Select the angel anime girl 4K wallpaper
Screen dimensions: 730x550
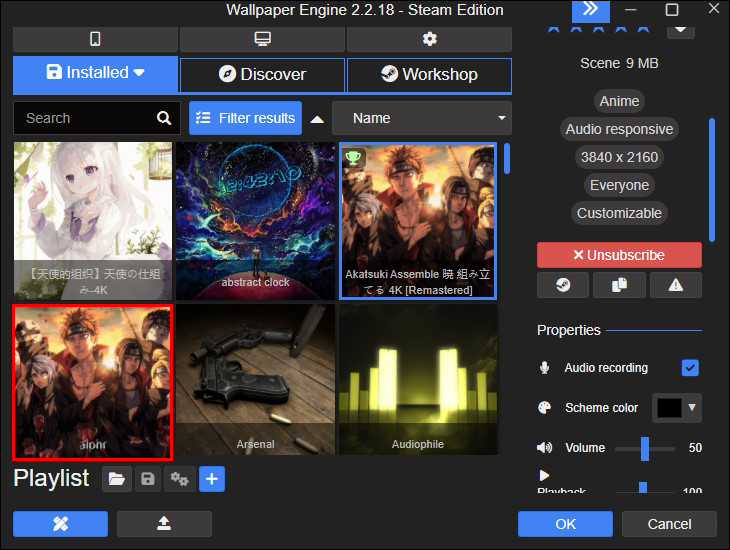pos(93,221)
